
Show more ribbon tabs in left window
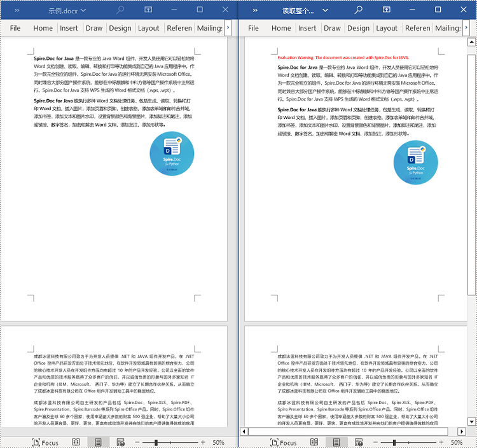click(228, 28)
